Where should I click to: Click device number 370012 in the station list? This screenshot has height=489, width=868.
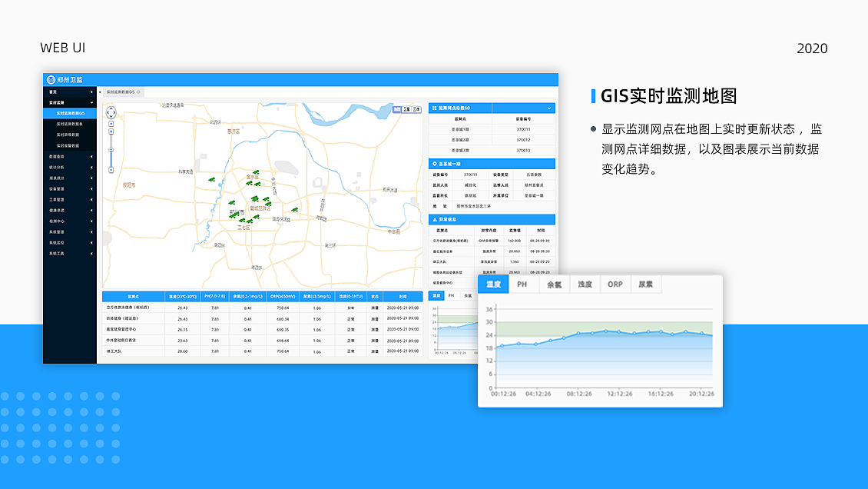pyautogui.click(x=523, y=140)
